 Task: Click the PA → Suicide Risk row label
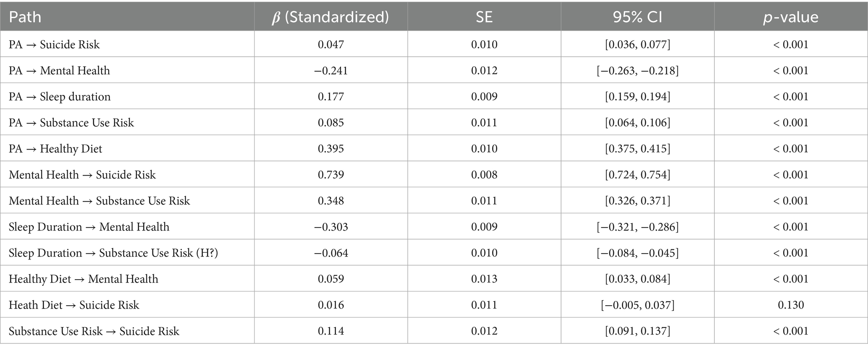pyautogui.click(x=54, y=45)
